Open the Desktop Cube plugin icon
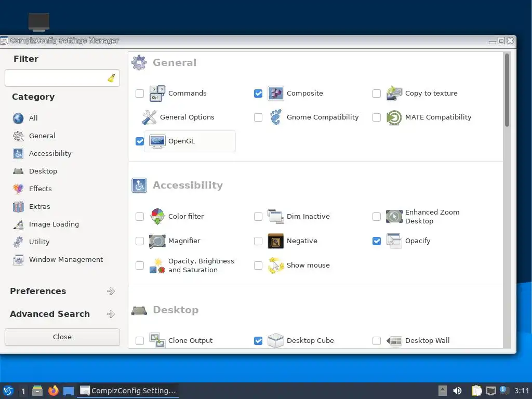Image resolution: width=532 pixels, height=399 pixels. coord(275,340)
